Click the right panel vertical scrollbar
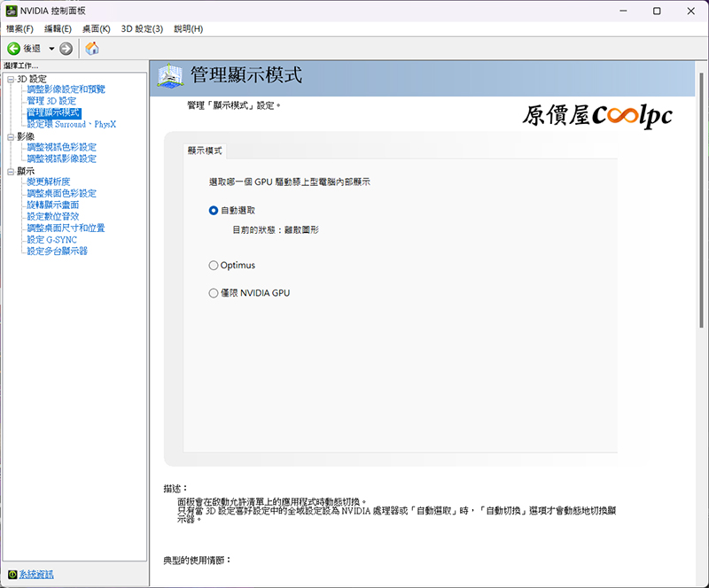The width and height of the screenshot is (709, 588). tap(701, 200)
